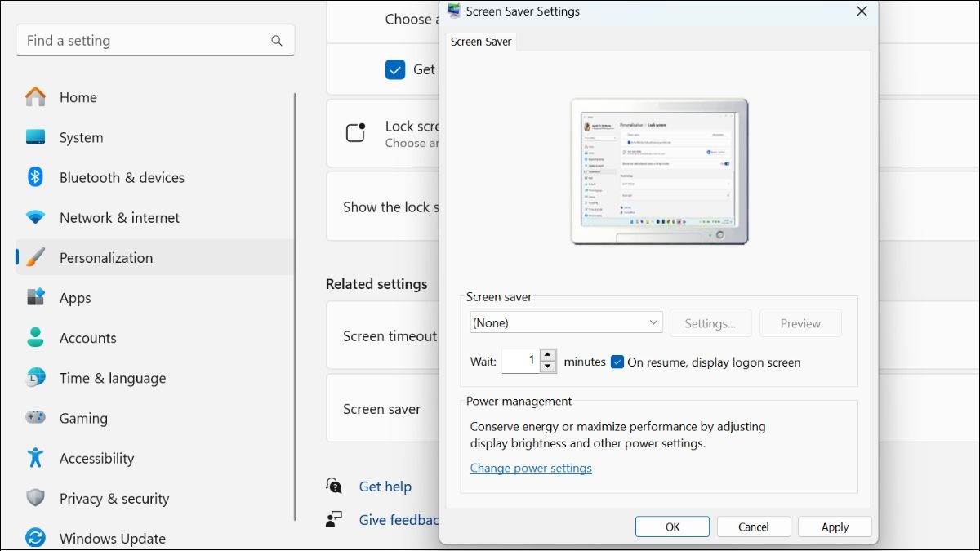Open the Apps icon in sidebar

pos(35,298)
